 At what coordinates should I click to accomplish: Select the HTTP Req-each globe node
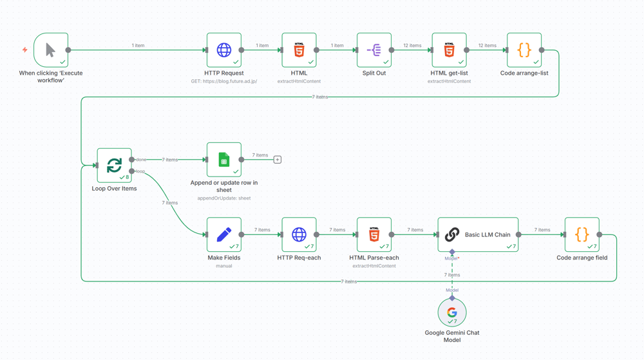[299, 234]
